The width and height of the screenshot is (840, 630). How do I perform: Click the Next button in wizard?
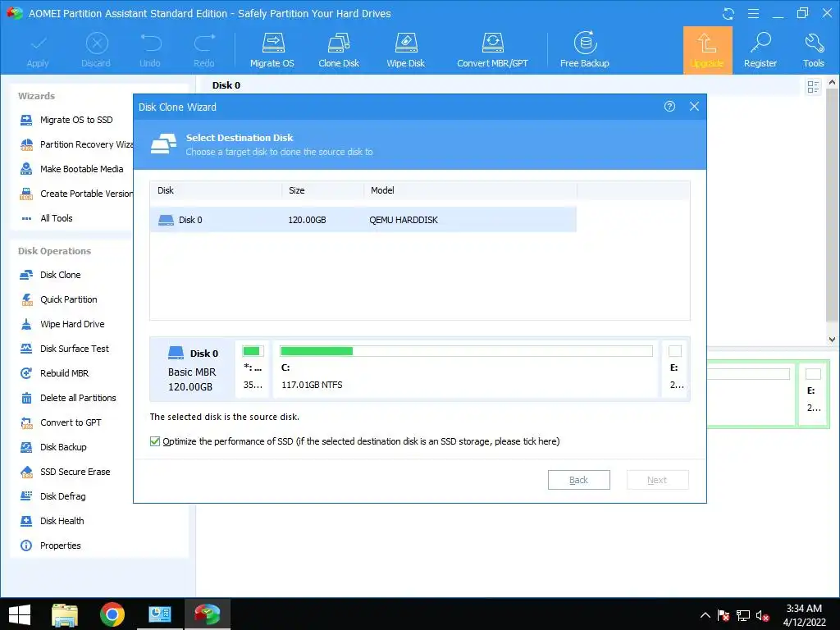657,480
